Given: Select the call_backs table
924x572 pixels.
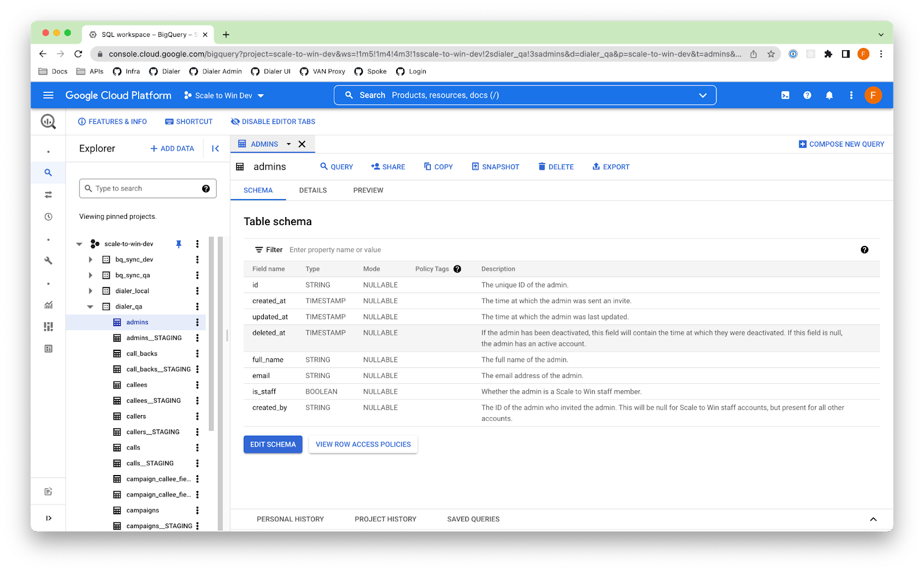Looking at the screenshot, I should coord(142,354).
